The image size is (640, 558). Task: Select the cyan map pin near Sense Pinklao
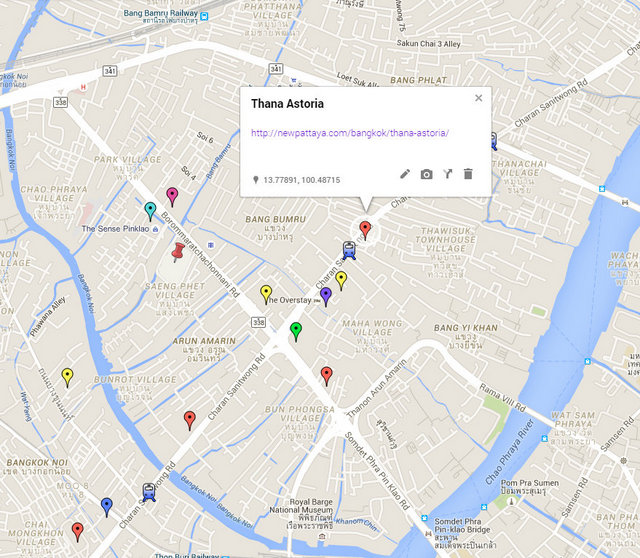[150, 211]
